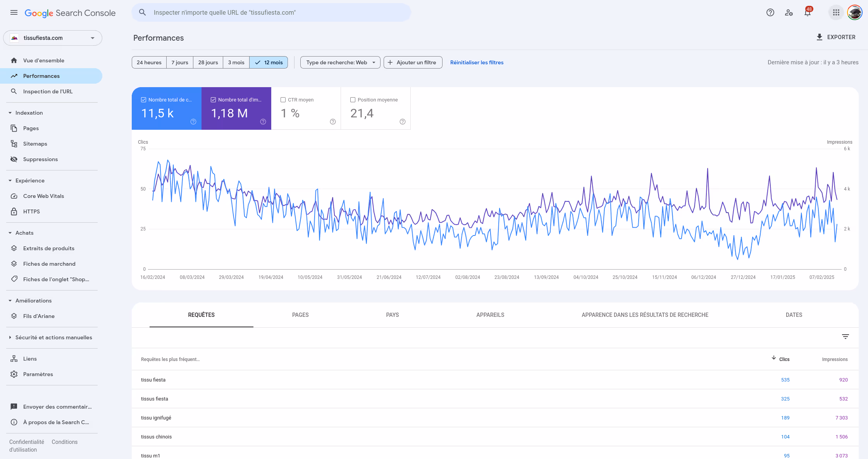The height and width of the screenshot is (459, 868).
Task: Click the EXPORTER download icon button
Action: pos(835,37)
